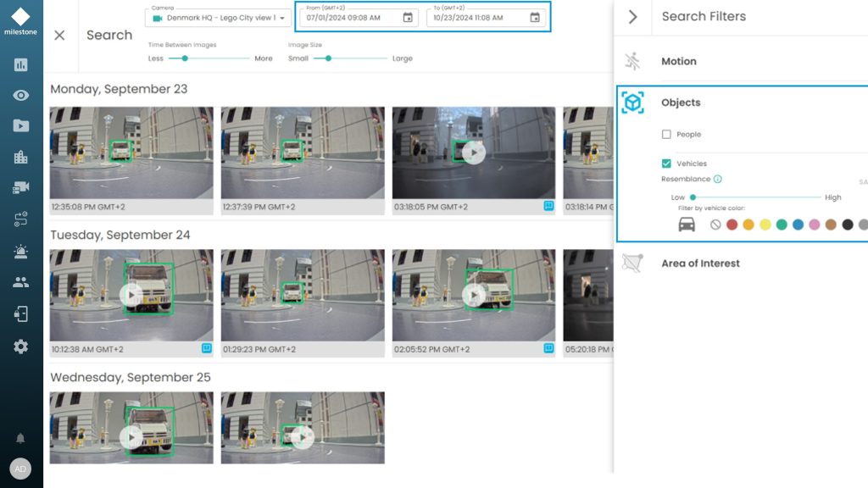Click the notification bell icon
Viewport: 868px width, 488px height.
tap(21, 438)
